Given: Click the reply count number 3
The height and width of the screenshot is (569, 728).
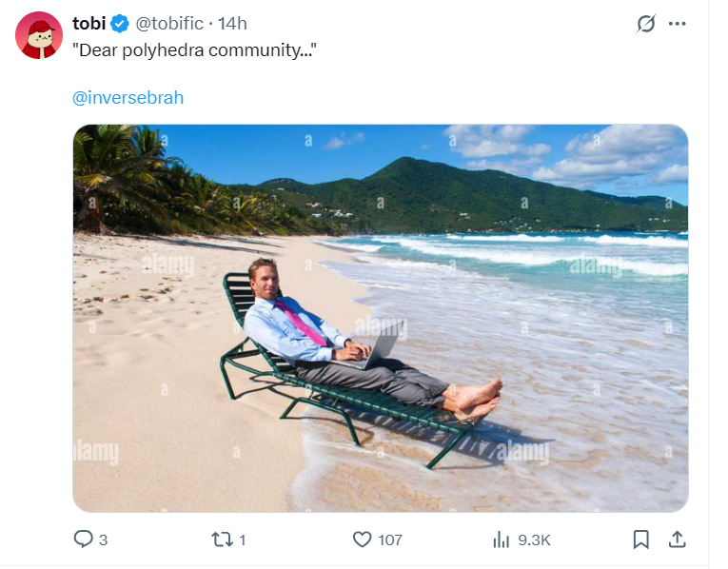Looking at the screenshot, I should (103, 540).
